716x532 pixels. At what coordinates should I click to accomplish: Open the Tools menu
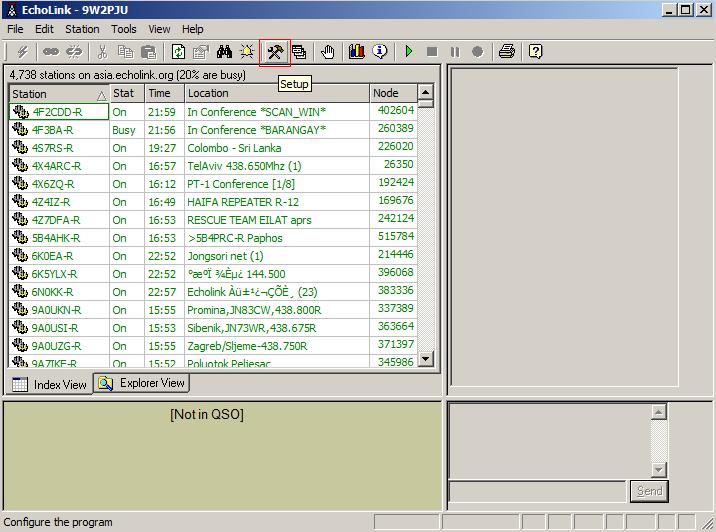(x=124, y=29)
